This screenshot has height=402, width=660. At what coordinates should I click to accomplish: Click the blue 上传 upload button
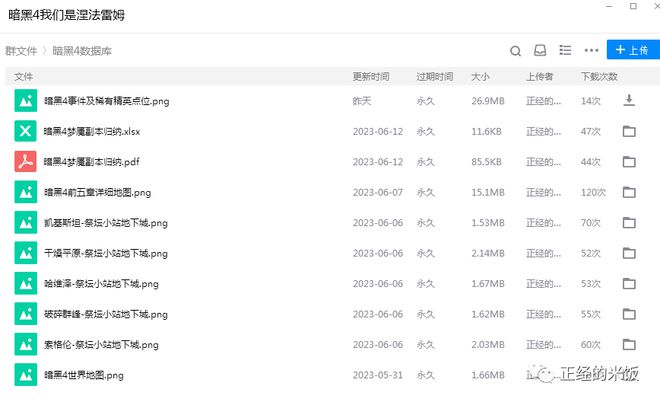point(632,50)
